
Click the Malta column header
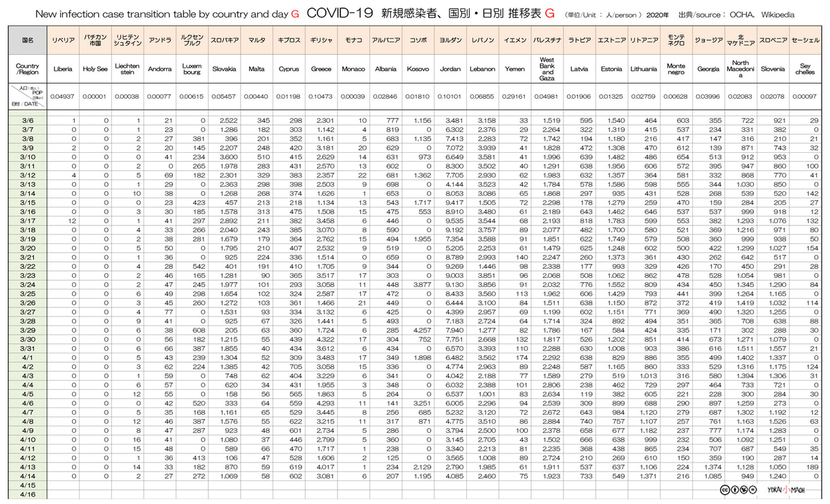pyautogui.click(x=256, y=69)
